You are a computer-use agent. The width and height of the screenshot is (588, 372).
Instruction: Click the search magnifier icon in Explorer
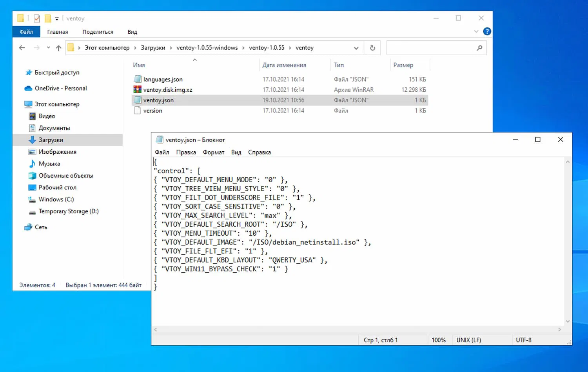479,48
